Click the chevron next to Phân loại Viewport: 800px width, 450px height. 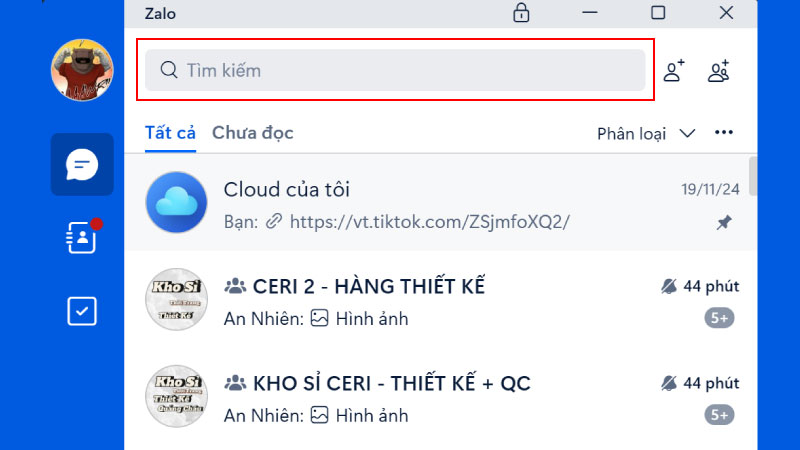coord(687,134)
